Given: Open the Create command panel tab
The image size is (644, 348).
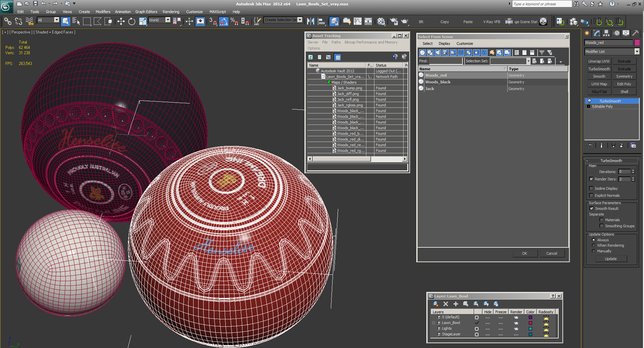Looking at the screenshot, I should pos(587,33).
